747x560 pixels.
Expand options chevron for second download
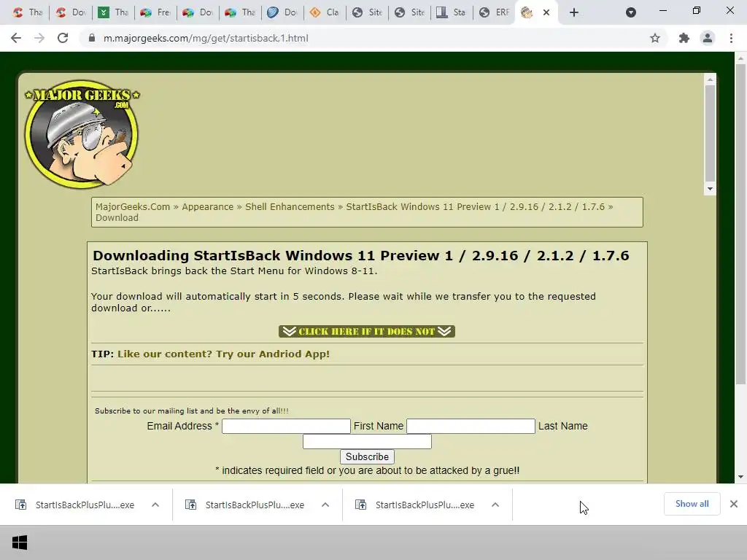click(x=325, y=505)
